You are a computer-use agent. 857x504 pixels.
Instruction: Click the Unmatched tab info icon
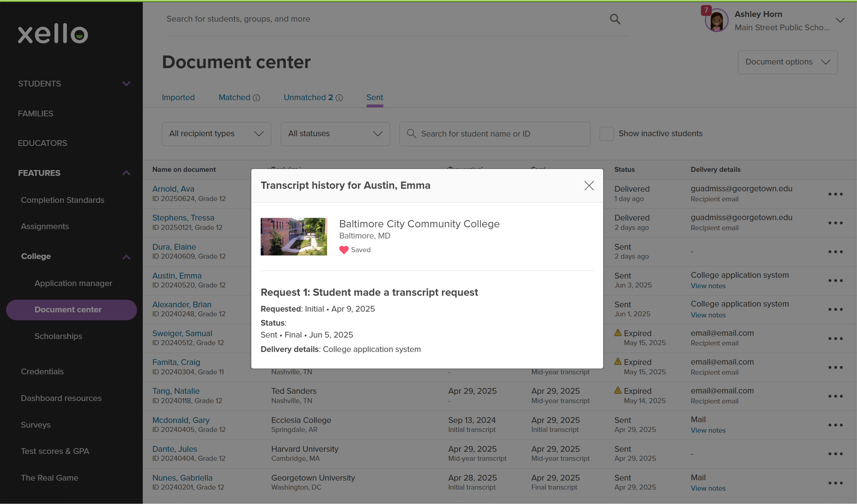(x=339, y=98)
